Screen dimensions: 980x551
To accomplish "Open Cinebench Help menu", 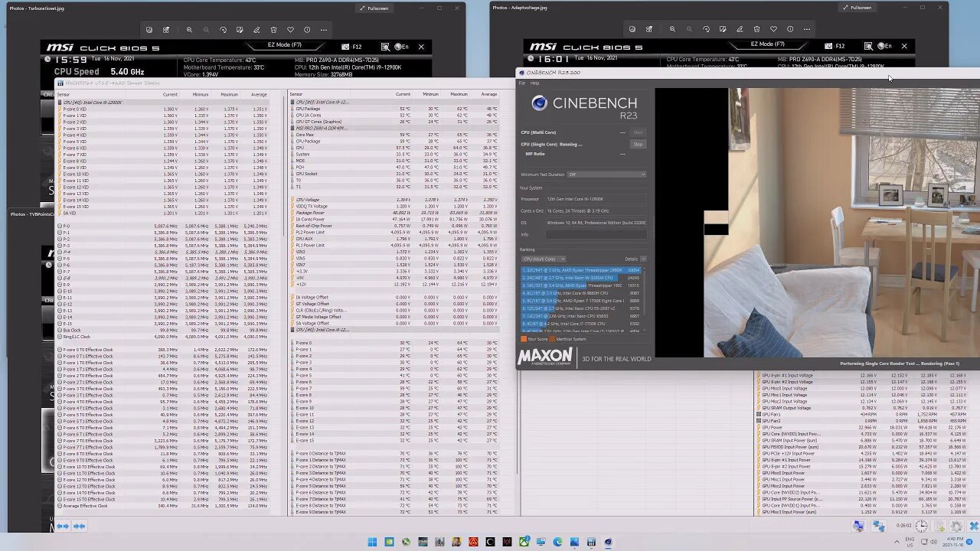I will pos(534,83).
